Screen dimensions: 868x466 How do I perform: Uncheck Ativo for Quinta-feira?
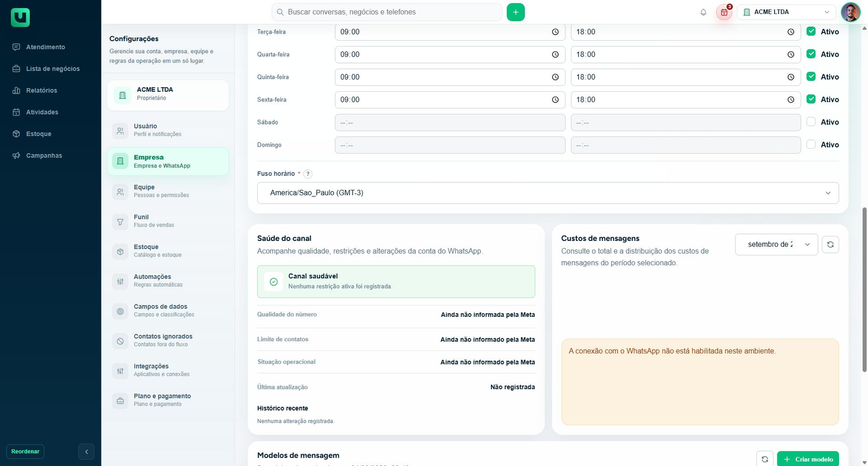(811, 77)
